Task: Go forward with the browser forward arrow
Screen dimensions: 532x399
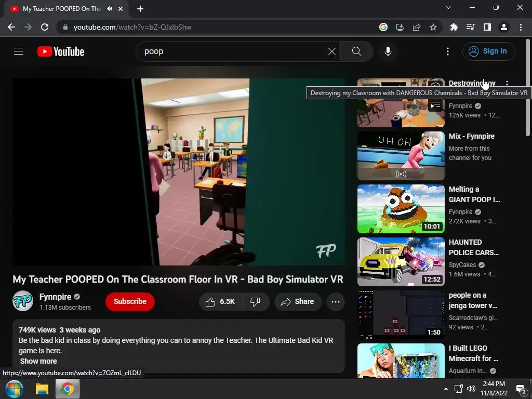Action: click(x=28, y=27)
